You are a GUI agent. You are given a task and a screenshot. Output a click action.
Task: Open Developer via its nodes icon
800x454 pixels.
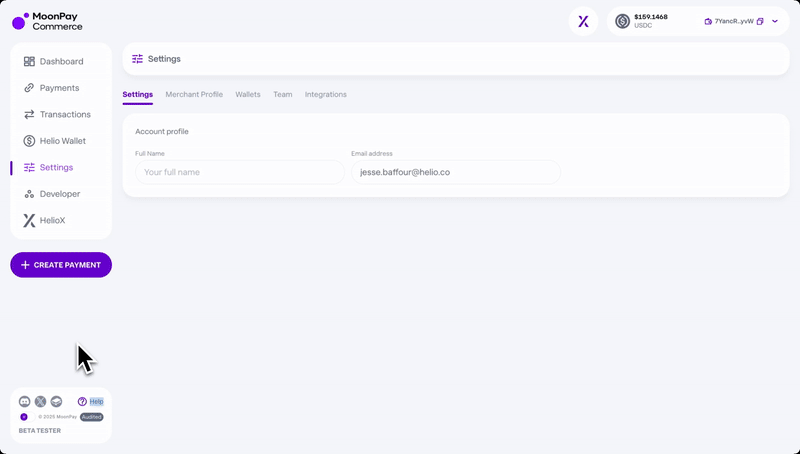[29, 194]
